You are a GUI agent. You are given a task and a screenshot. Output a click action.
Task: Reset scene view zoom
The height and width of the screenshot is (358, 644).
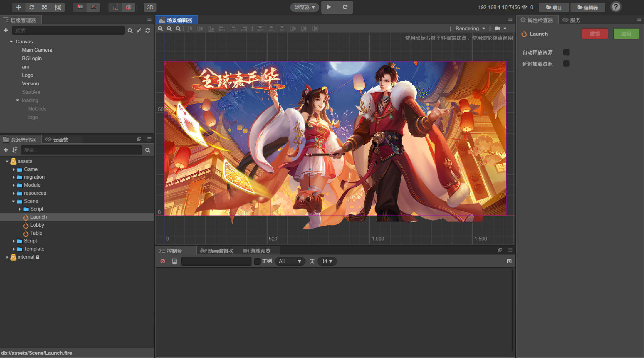[178, 29]
